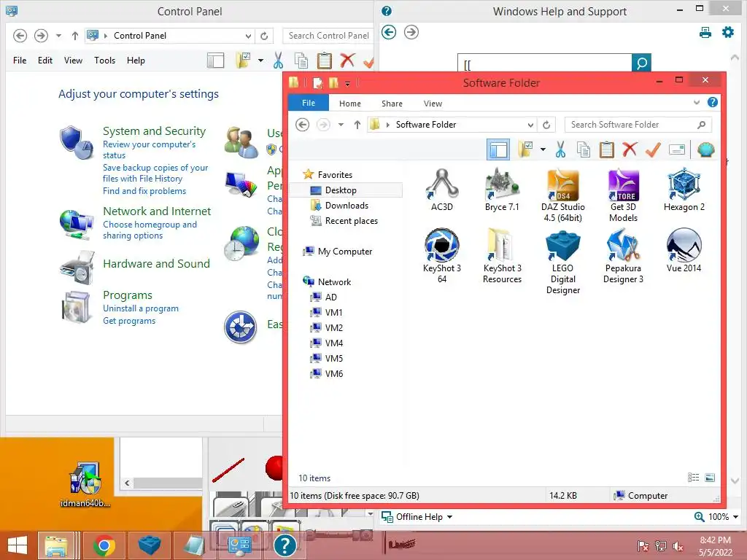Open the Bryce 7.1 shortcut
Image resolution: width=747 pixels, height=560 pixels.
pos(502,190)
